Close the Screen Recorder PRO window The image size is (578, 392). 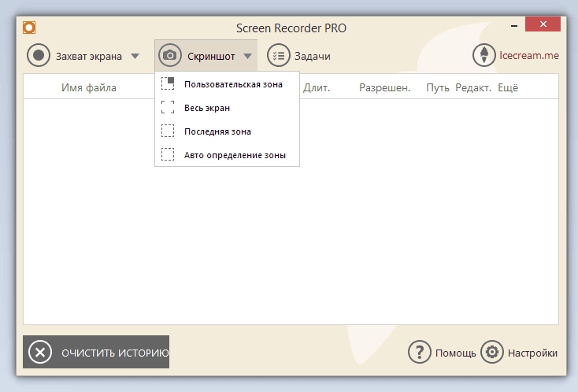[543, 24]
